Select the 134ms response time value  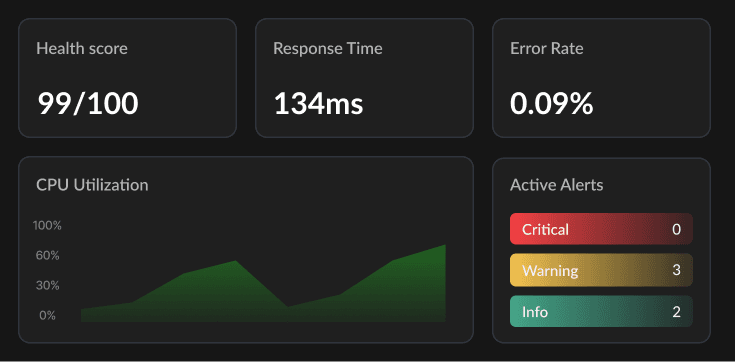[318, 103]
